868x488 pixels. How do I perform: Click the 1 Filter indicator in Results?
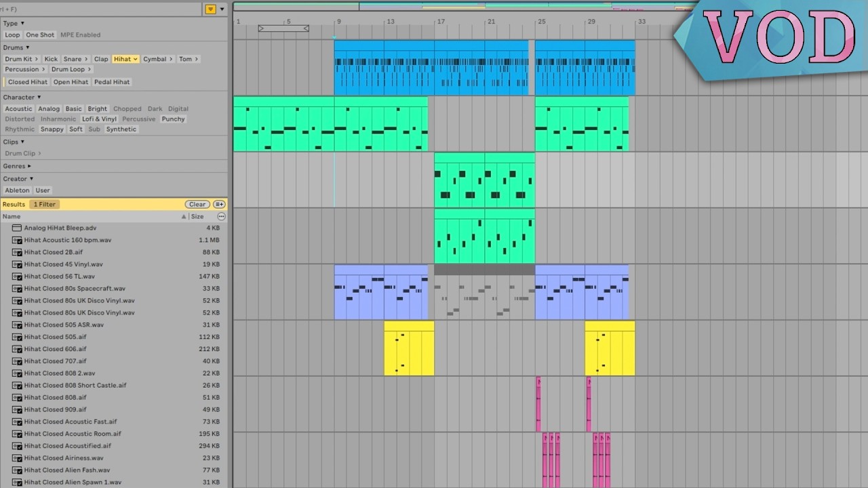[44, 204]
